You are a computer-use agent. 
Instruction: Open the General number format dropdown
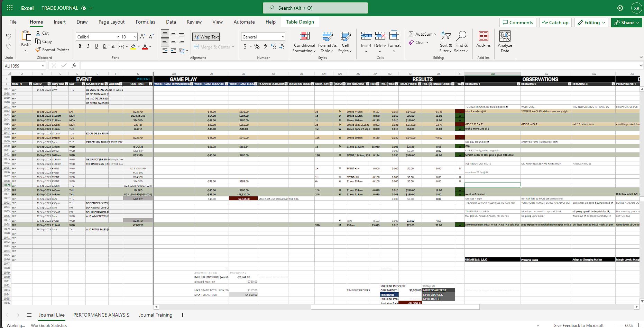(283, 37)
